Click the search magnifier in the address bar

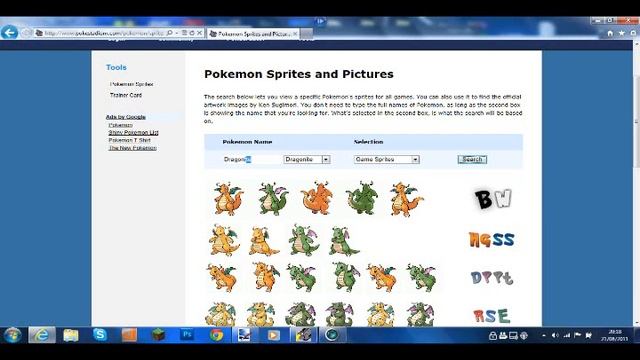click(169, 33)
